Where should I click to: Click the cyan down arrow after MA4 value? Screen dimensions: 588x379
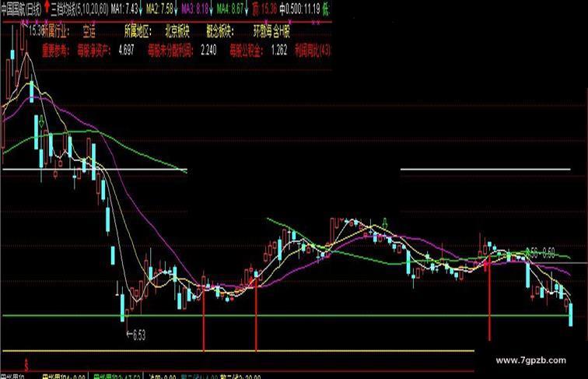point(247,10)
